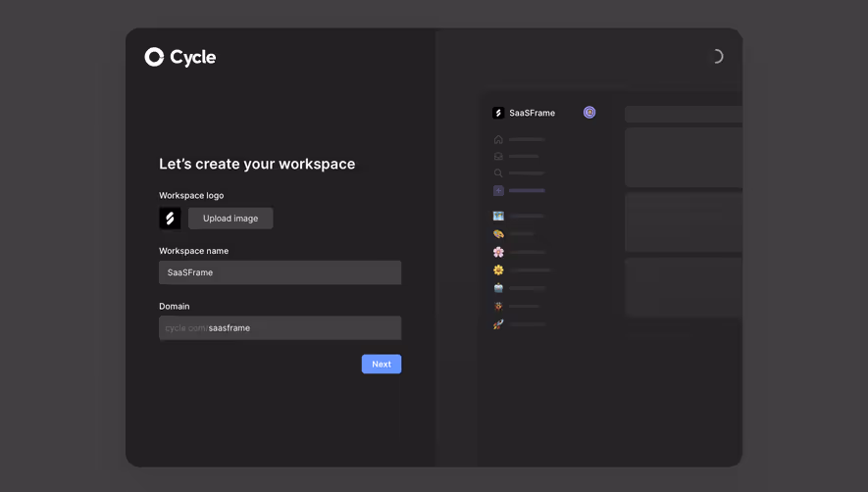Open the user avatar in the preview sidebar

point(589,113)
